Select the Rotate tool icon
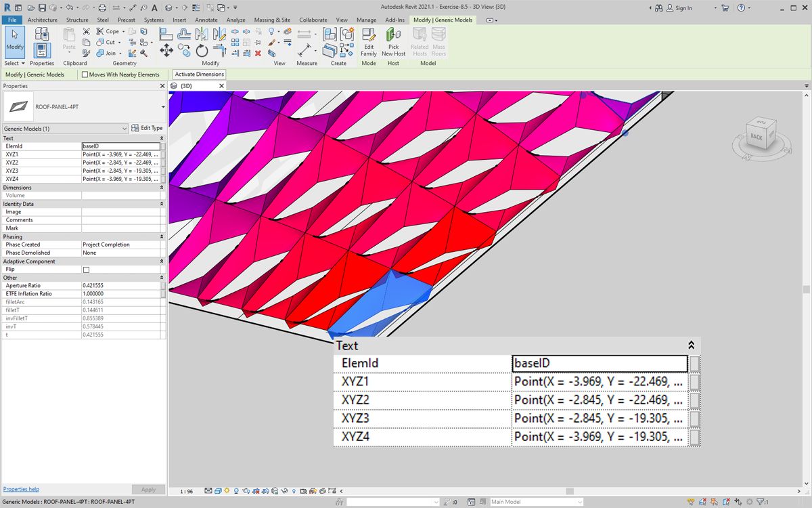Viewport: 812px width, 508px height. point(202,51)
